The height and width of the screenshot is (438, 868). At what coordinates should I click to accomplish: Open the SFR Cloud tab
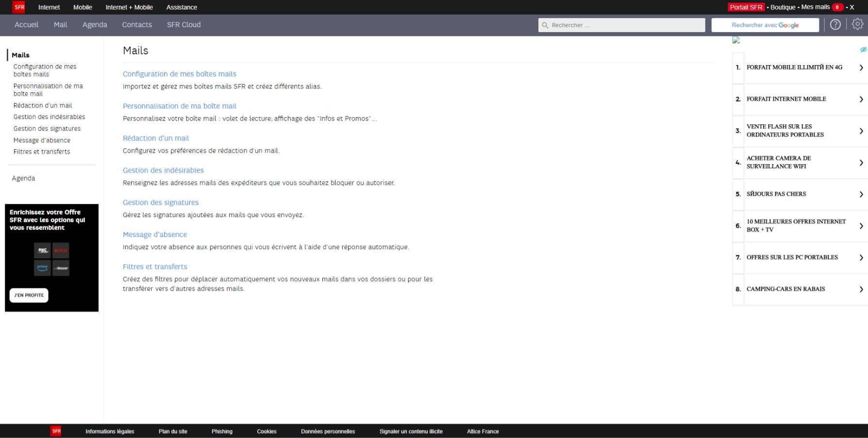(x=184, y=25)
